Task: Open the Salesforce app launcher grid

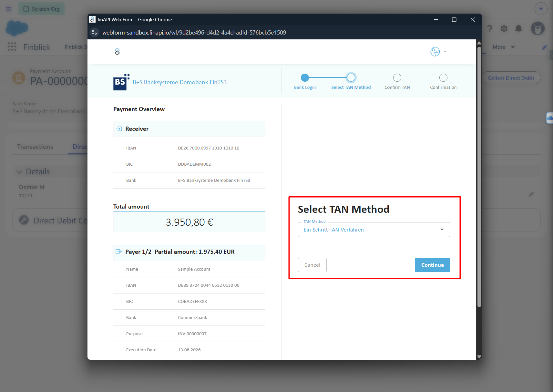Action: click(12, 47)
